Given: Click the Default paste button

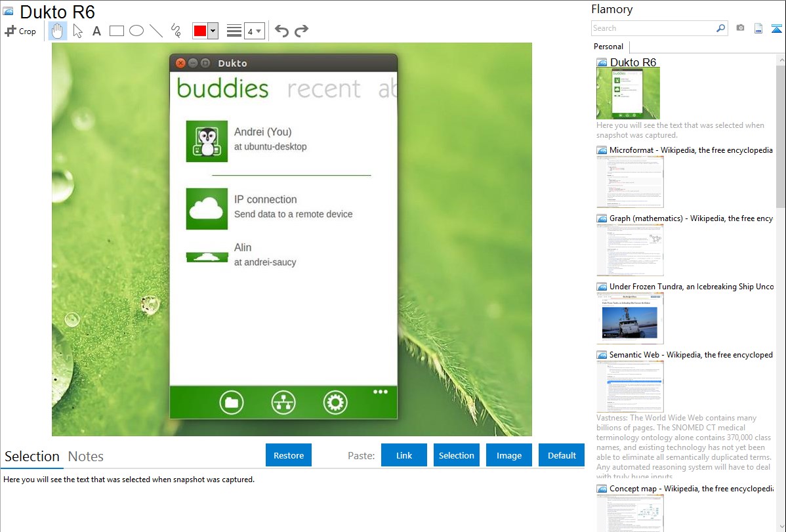Looking at the screenshot, I should (x=562, y=455).
